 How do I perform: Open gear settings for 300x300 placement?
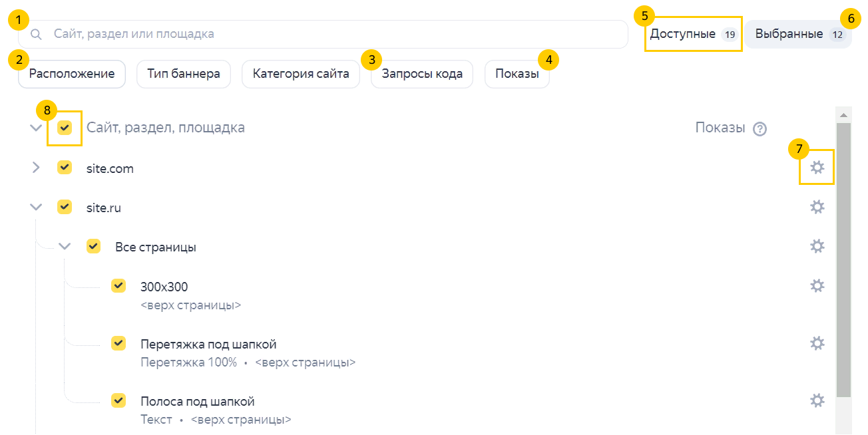817,285
